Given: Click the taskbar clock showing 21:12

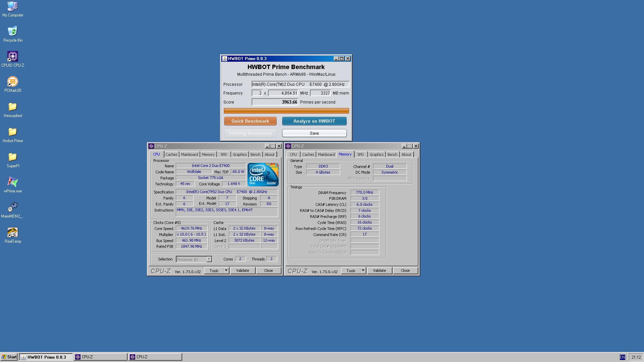Looking at the screenshot, I should (636, 357).
